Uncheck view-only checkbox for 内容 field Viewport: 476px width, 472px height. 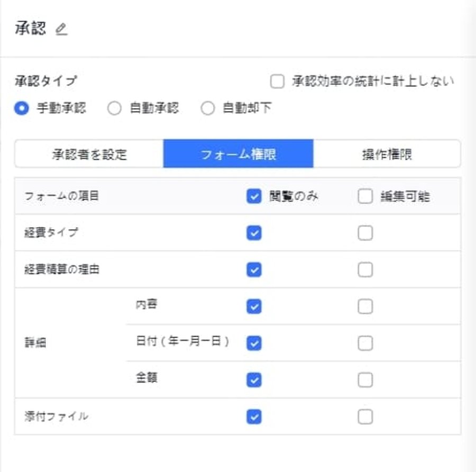pos(253,306)
